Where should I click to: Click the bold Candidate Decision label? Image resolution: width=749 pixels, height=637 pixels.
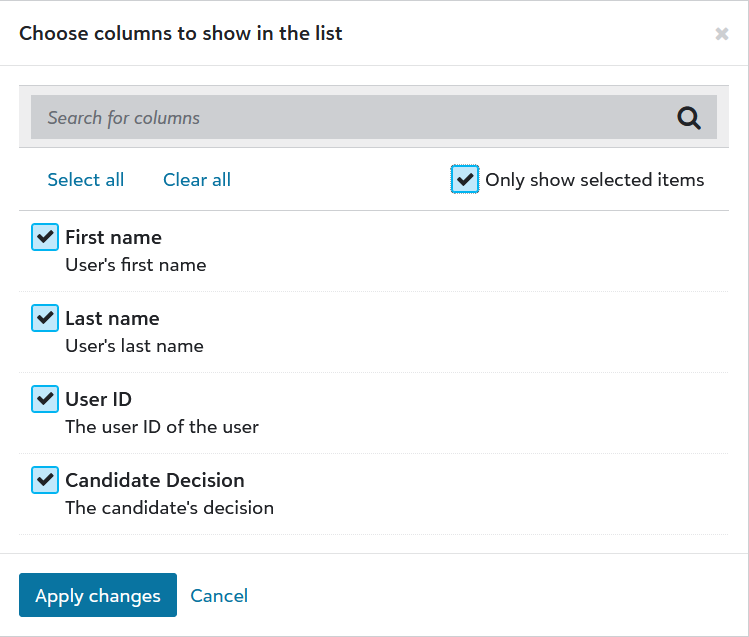pyautogui.click(x=155, y=480)
